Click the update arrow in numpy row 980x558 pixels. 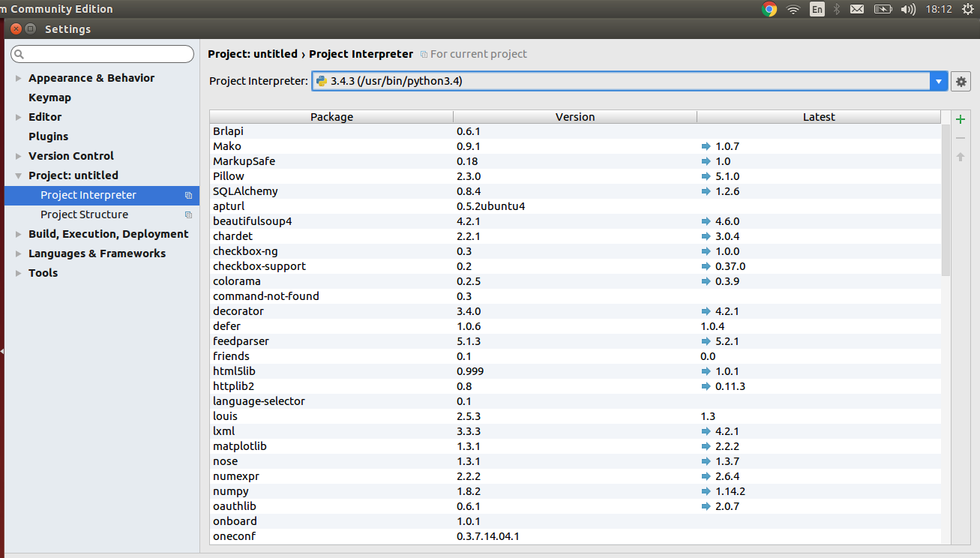(x=706, y=491)
